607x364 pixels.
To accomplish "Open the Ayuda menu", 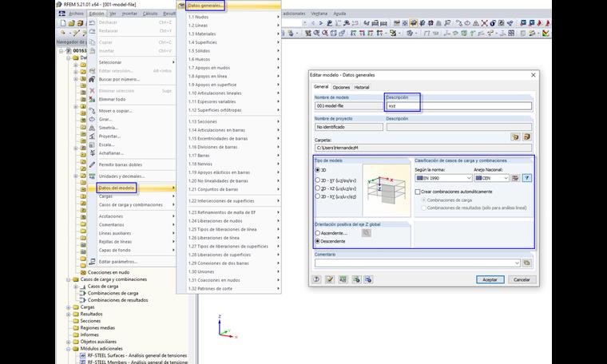I will pos(339,14).
